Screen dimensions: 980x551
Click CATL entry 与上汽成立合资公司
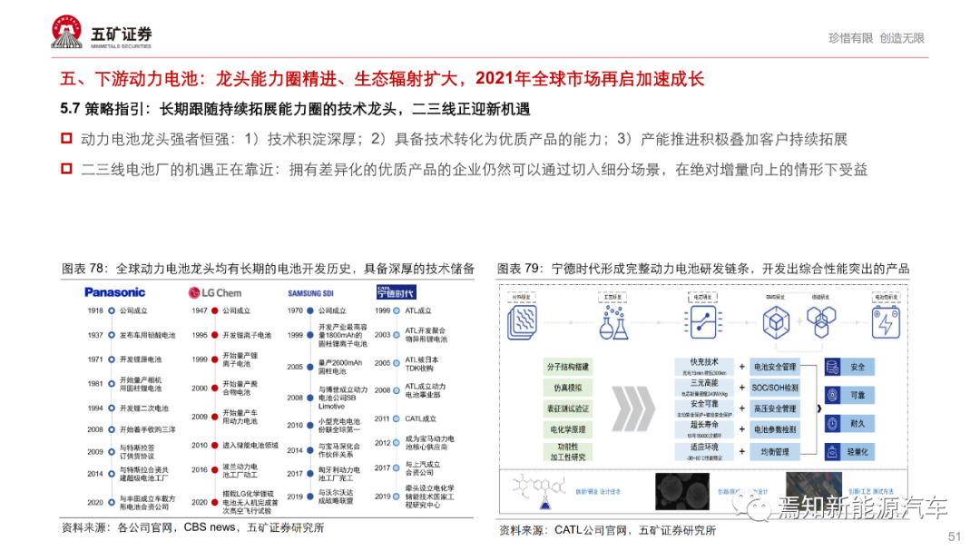click(423, 468)
